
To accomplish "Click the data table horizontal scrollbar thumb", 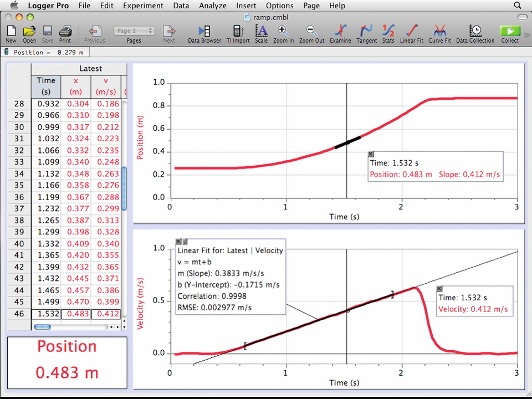I will (43, 327).
